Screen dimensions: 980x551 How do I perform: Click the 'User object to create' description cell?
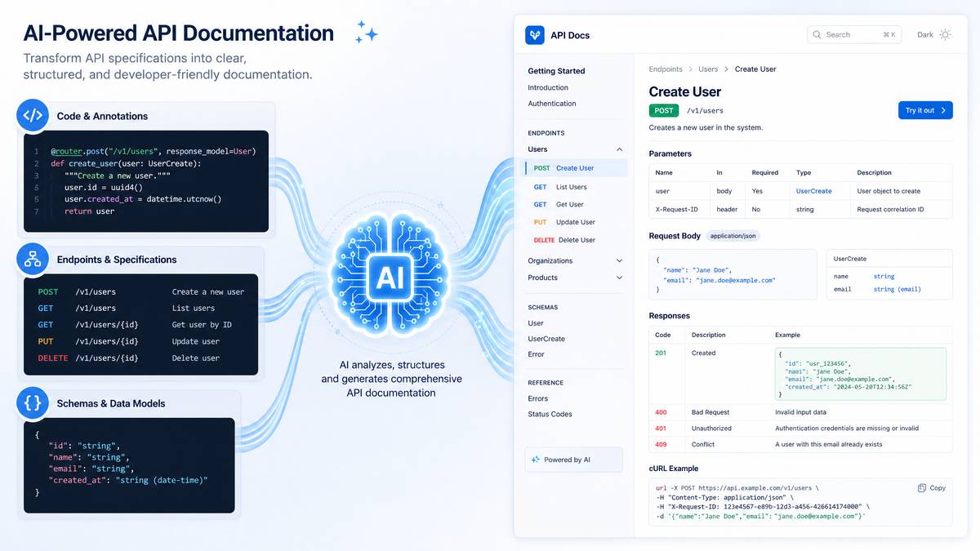pyautogui.click(x=889, y=191)
